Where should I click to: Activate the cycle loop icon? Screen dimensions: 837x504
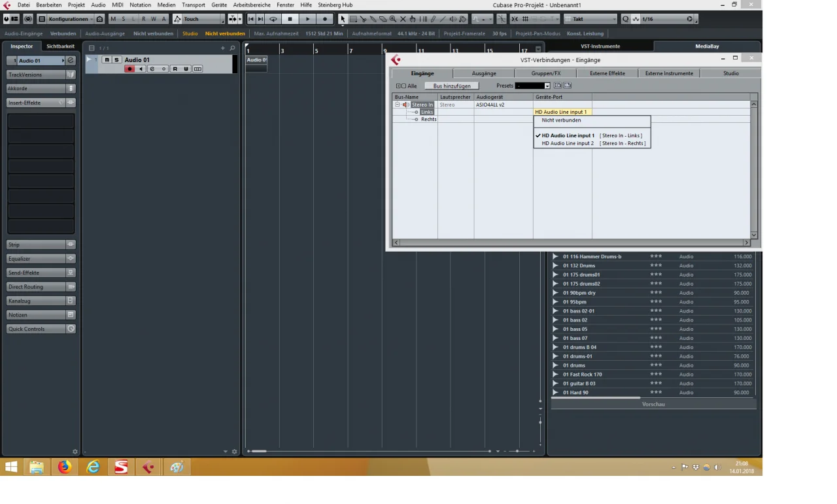(273, 19)
